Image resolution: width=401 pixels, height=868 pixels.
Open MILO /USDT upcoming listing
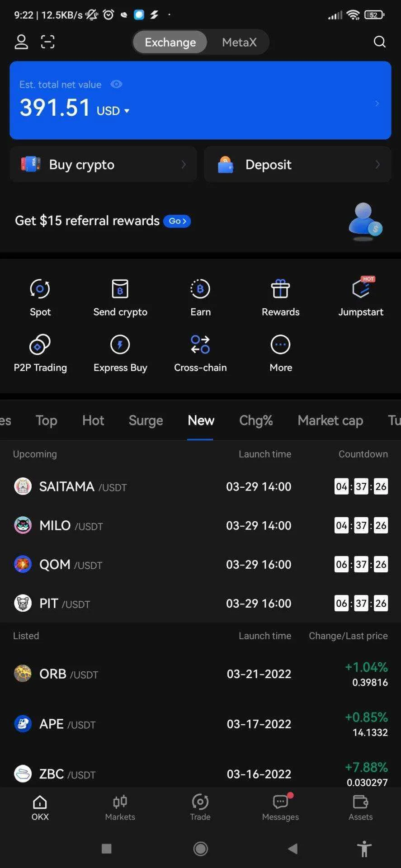(x=200, y=525)
